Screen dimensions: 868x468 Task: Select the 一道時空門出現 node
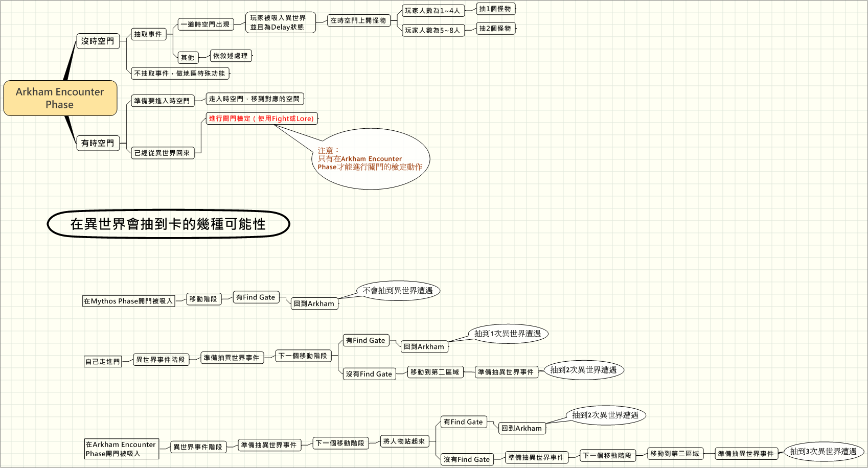tap(205, 24)
